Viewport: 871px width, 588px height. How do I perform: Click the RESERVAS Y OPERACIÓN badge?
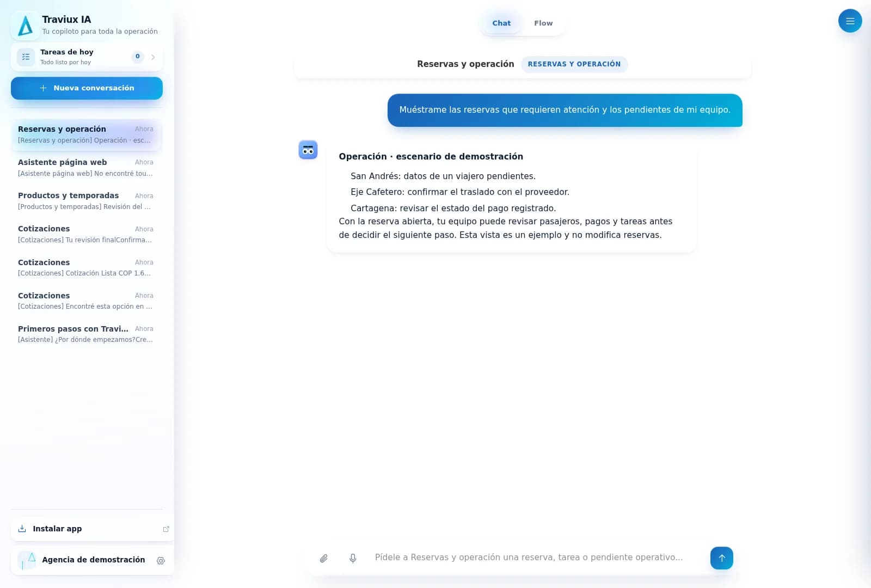pos(574,64)
